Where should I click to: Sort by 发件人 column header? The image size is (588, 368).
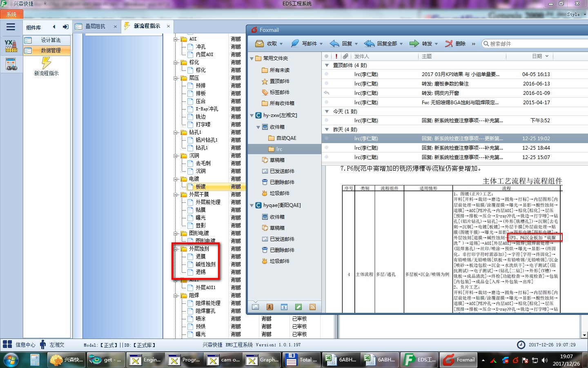(x=361, y=56)
